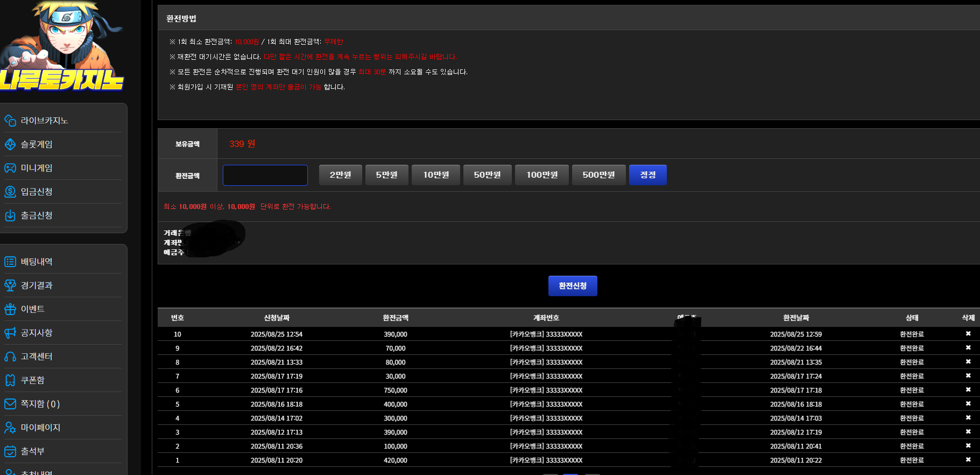Go to 마이페이지 in the sidebar
The image size is (980, 475).
[x=40, y=428]
